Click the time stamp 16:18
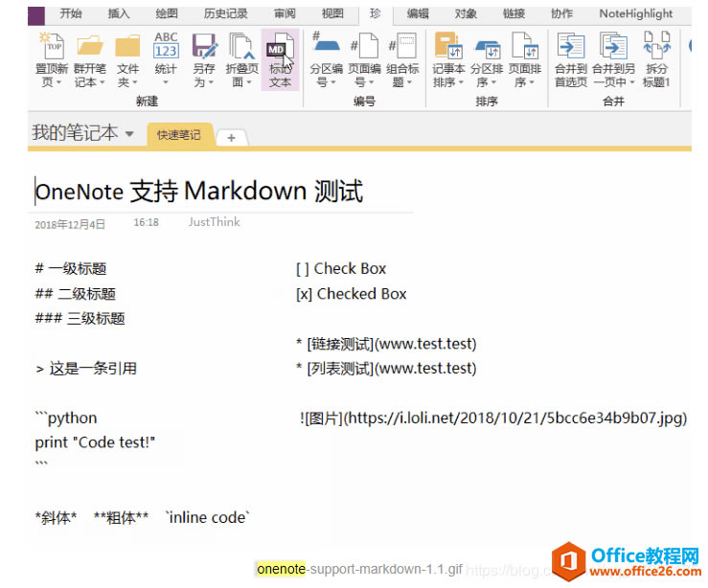 pos(146,222)
